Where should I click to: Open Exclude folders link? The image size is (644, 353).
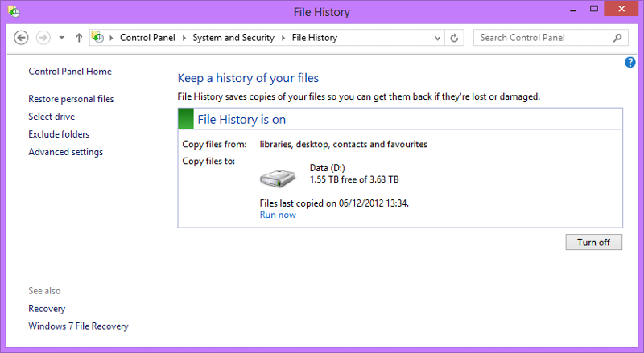click(x=59, y=134)
